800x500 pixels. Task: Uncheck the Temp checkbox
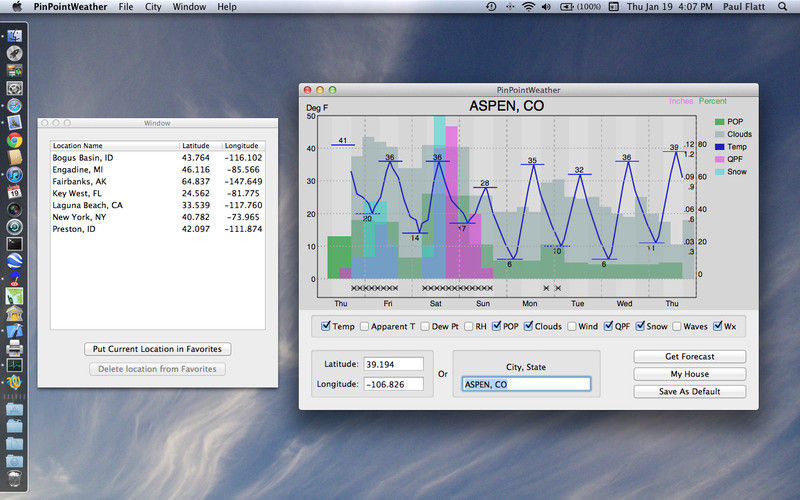pyautogui.click(x=326, y=326)
